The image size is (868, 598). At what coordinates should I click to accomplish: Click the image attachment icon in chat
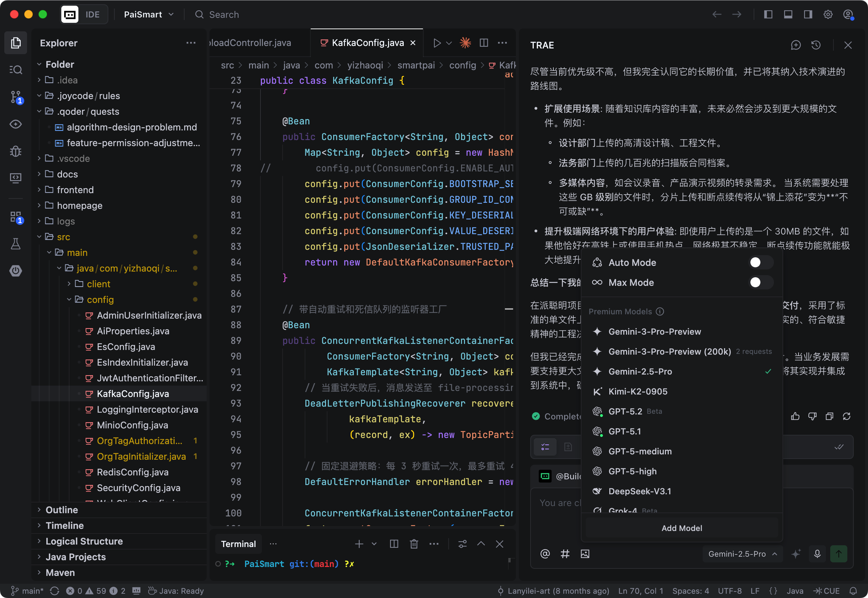coord(585,554)
